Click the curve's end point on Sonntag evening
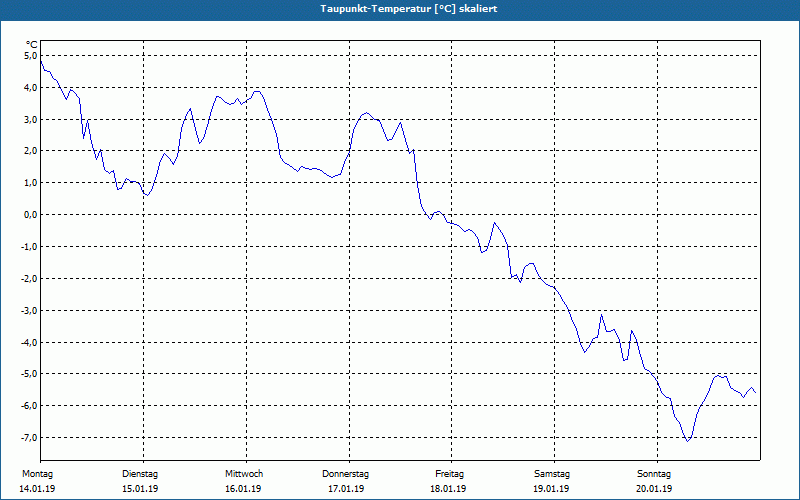Screen dimensions: 800x500 click(x=756, y=392)
